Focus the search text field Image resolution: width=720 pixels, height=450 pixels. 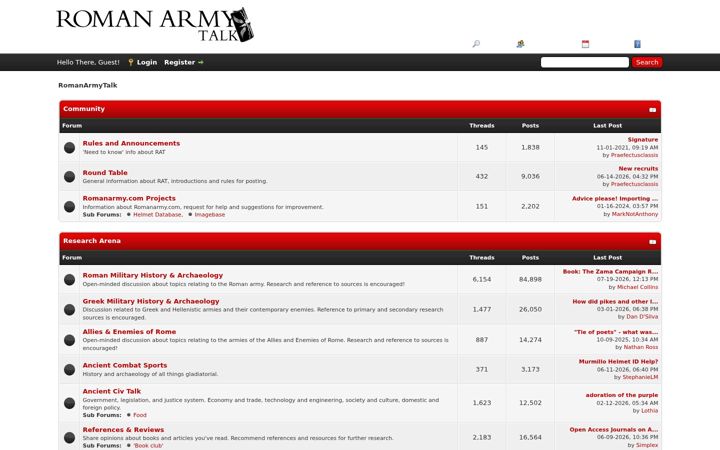point(585,62)
